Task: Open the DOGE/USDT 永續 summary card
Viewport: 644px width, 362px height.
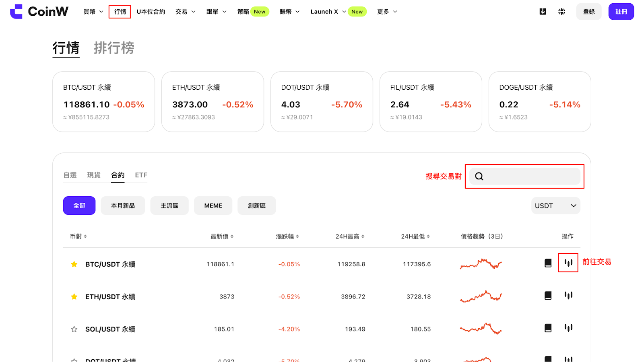Action: [x=540, y=102]
